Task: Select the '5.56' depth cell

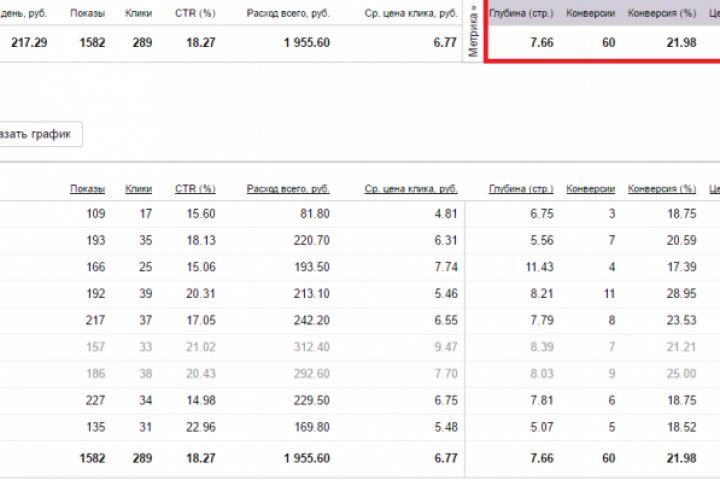Action: point(542,240)
